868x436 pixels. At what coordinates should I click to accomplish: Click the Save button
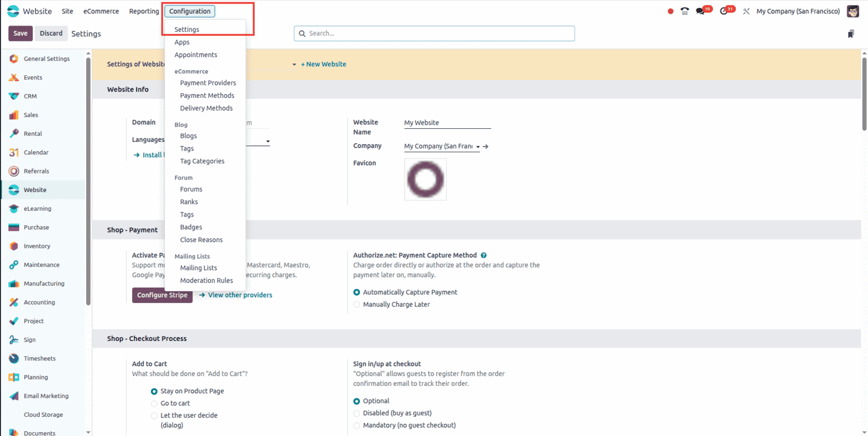[x=20, y=34]
